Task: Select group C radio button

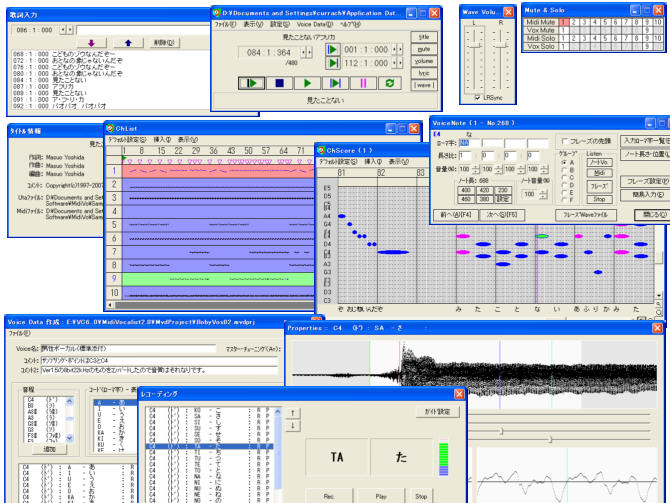Action: [564, 177]
